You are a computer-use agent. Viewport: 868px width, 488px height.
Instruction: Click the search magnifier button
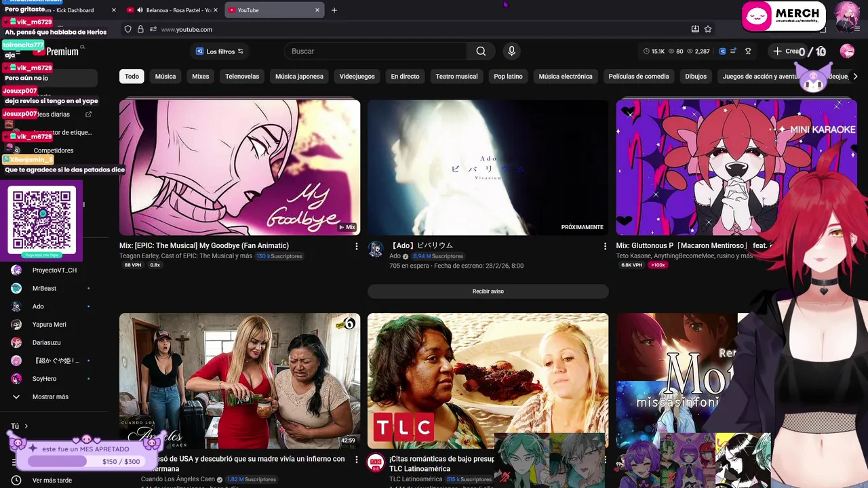tap(481, 52)
